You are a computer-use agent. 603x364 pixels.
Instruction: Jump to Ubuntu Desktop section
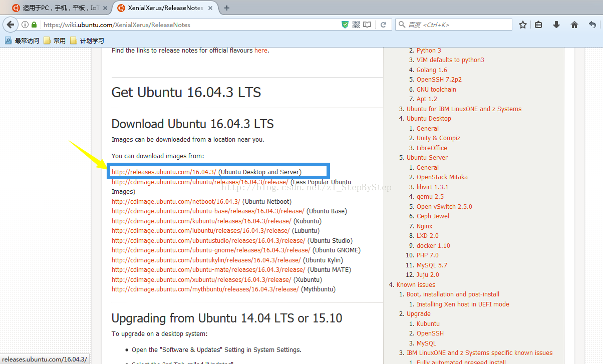pyautogui.click(x=429, y=118)
